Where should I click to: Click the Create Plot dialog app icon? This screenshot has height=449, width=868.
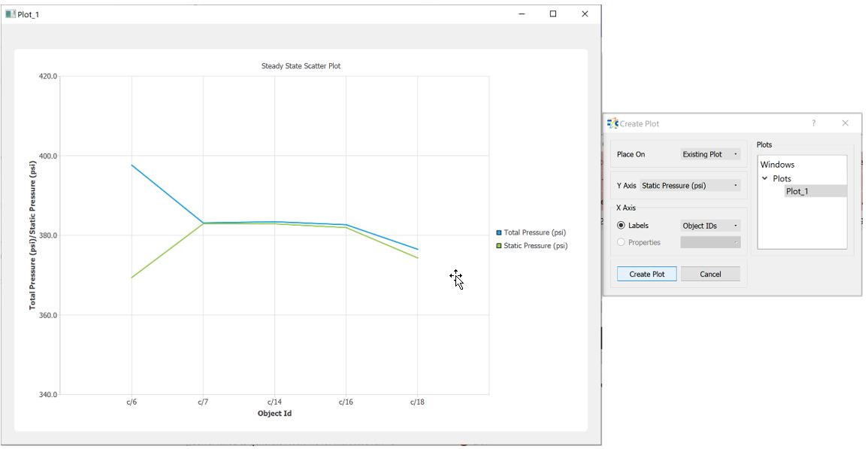[x=612, y=123]
